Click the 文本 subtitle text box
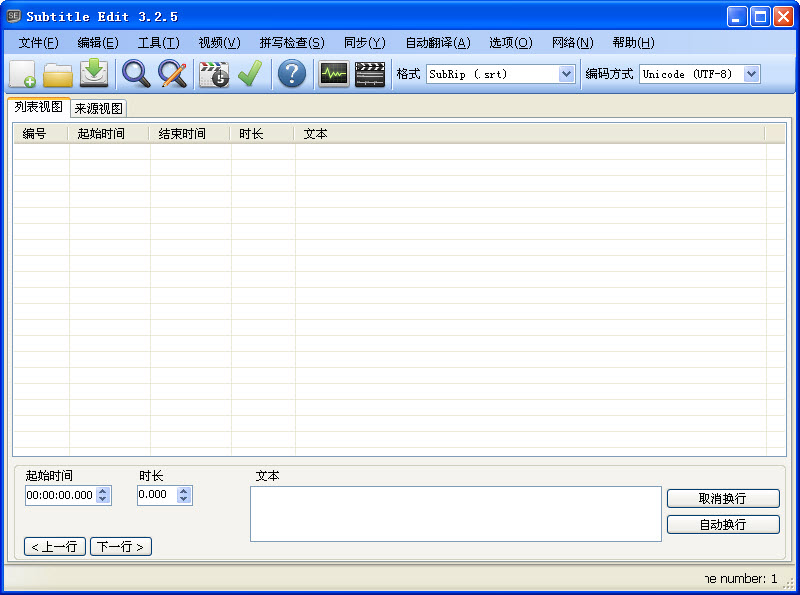Screen dimensions: 800x595 pyautogui.click(x=456, y=514)
